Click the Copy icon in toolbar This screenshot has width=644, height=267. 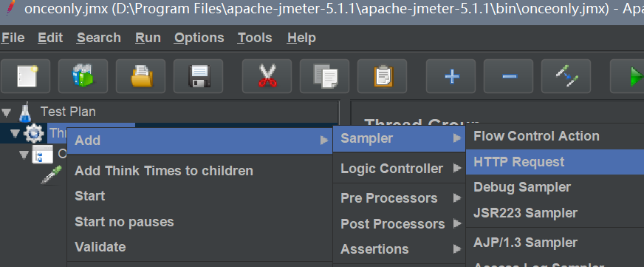pyautogui.click(x=324, y=76)
